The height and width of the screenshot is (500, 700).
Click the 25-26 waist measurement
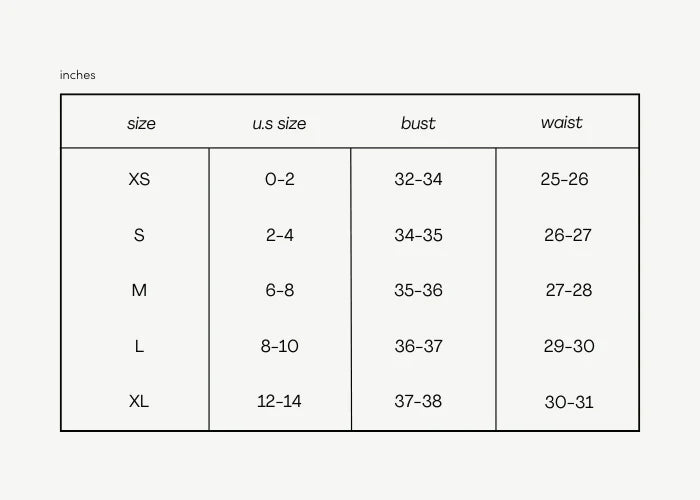pyautogui.click(x=565, y=180)
